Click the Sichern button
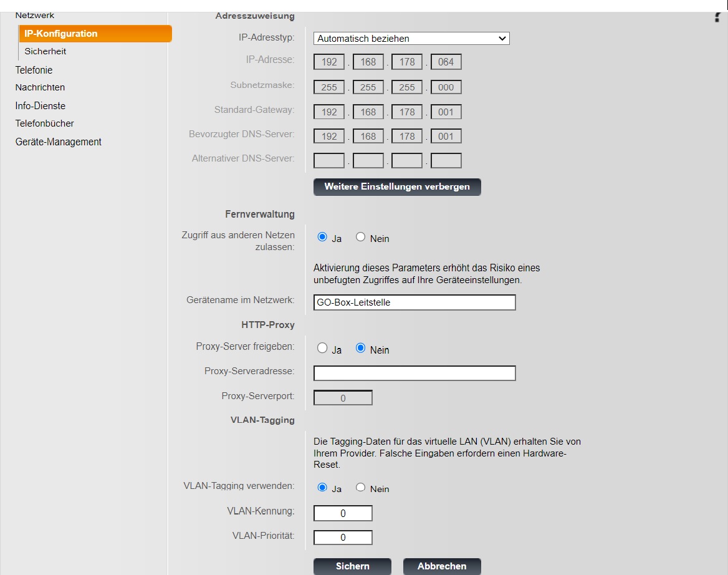The height and width of the screenshot is (575, 728). [x=352, y=566]
